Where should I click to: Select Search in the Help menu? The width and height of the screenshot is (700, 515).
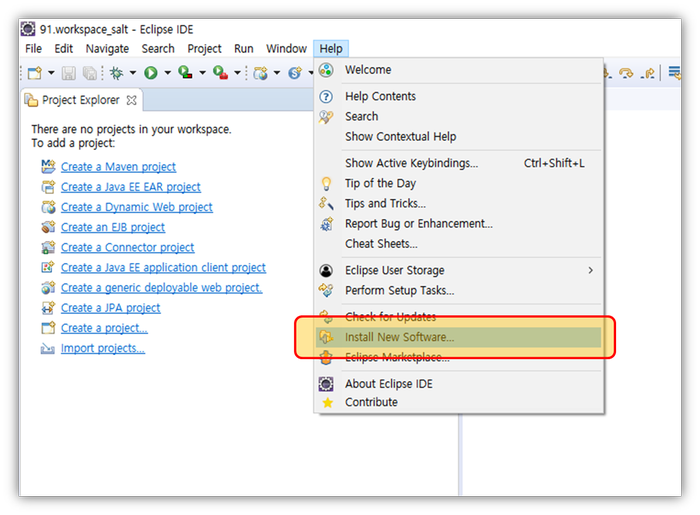(x=458, y=116)
